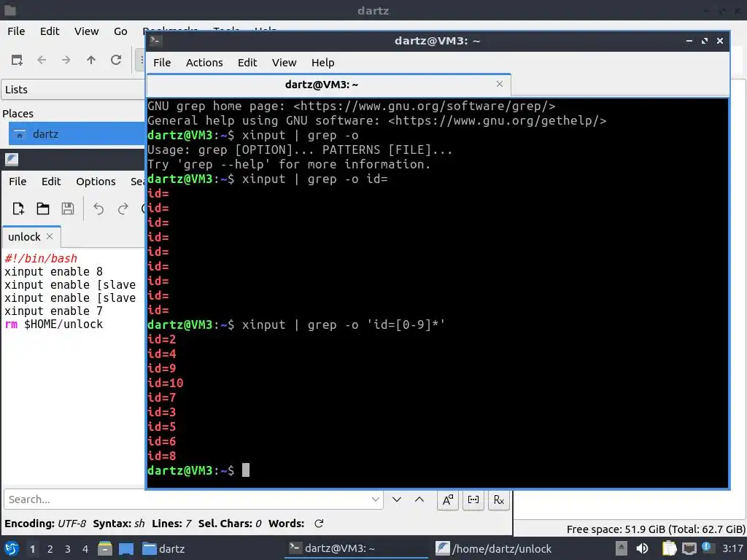This screenshot has height=560, width=747.
Task: Find the next search match with the down arrow
Action: (x=396, y=499)
